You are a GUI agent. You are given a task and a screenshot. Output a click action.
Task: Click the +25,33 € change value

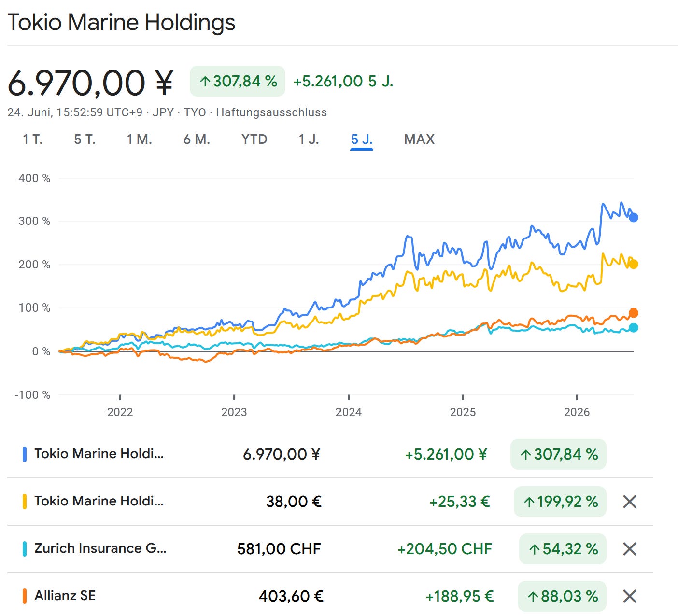[460, 502]
